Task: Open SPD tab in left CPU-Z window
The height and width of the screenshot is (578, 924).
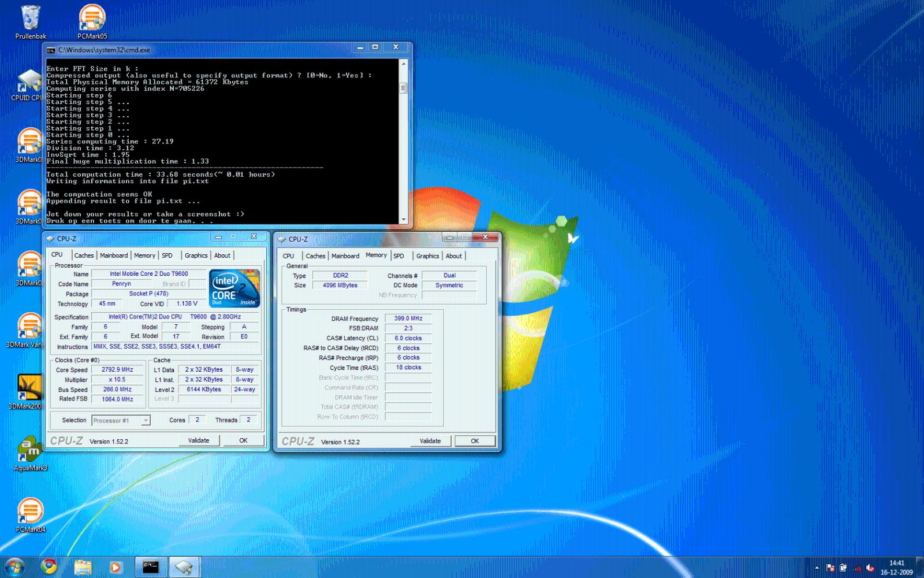Action: pyautogui.click(x=167, y=255)
